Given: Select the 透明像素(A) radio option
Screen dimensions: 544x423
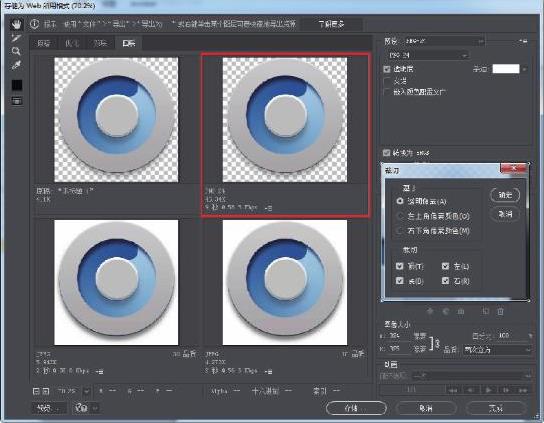Looking at the screenshot, I should pyautogui.click(x=400, y=201).
